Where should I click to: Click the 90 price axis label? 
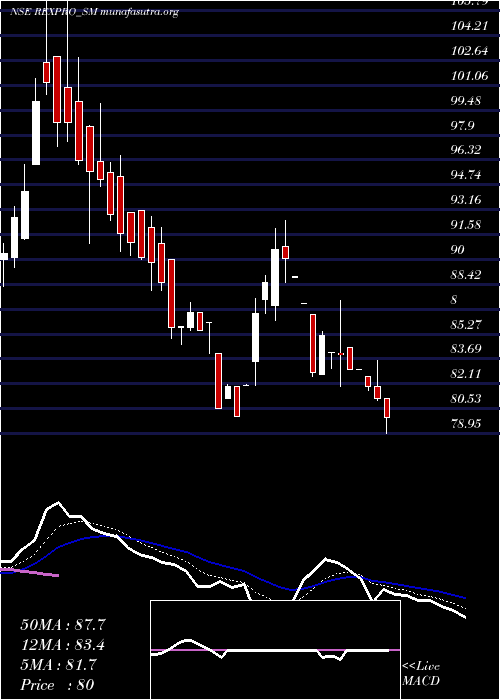click(458, 250)
